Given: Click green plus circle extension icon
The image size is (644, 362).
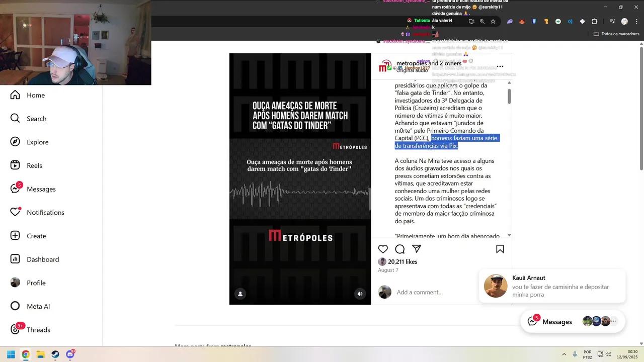Looking at the screenshot, I should [558, 22].
